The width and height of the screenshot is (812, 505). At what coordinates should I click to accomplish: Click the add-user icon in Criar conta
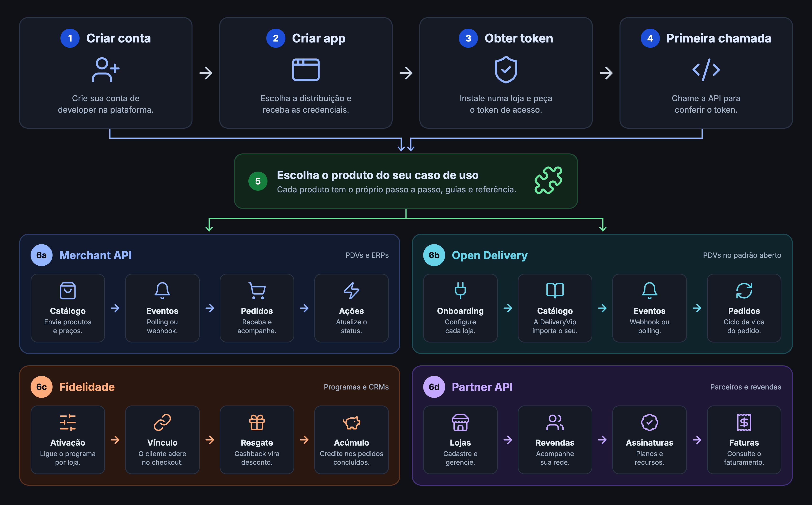(x=106, y=69)
